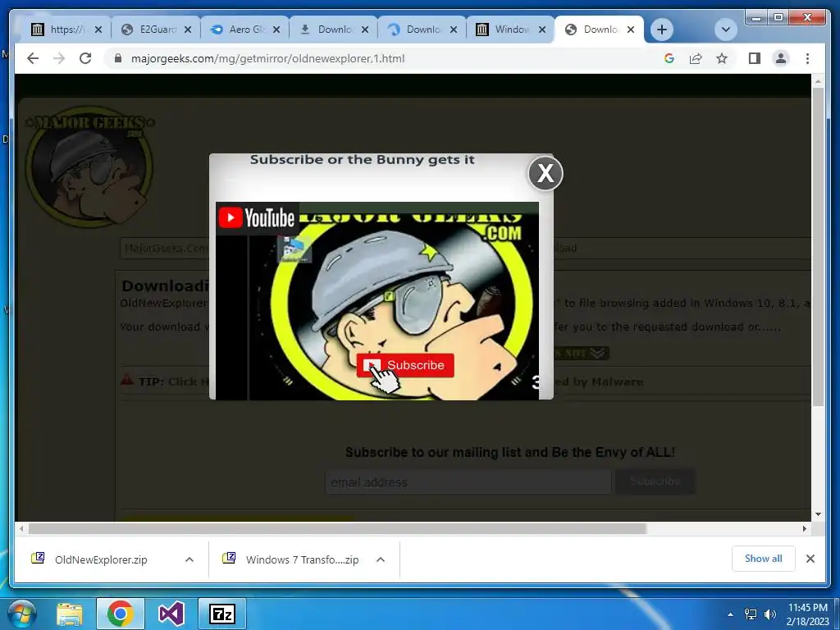Close the active Downlo tab
Image resolution: width=840 pixels, height=630 pixels.
click(631, 30)
